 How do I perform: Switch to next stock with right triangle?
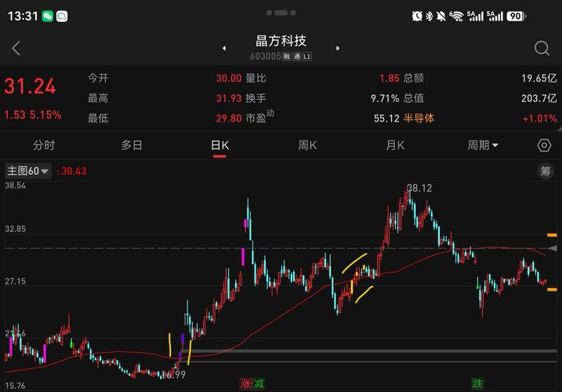[x=338, y=48]
